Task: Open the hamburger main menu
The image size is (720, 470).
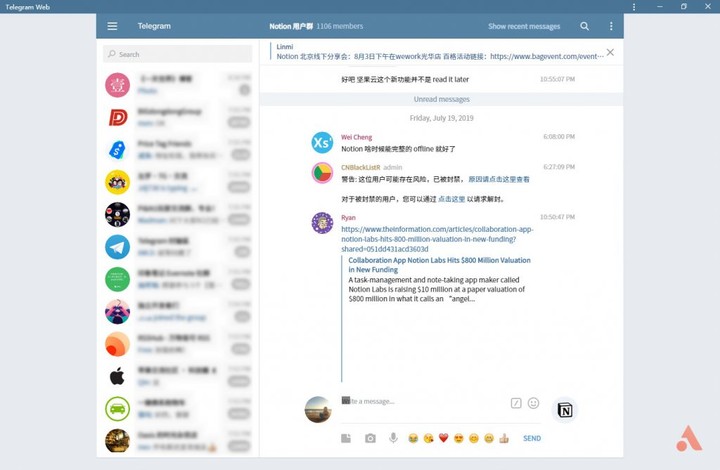Action: [x=112, y=26]
